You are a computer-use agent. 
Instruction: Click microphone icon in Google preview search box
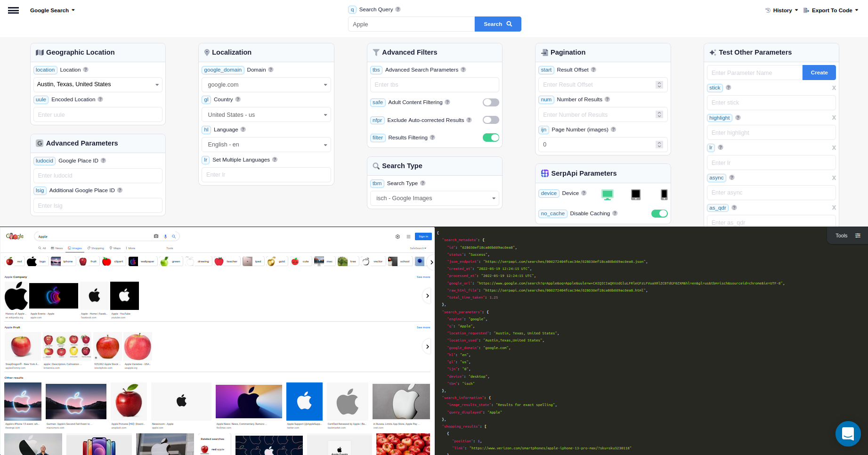click(165, 236)
